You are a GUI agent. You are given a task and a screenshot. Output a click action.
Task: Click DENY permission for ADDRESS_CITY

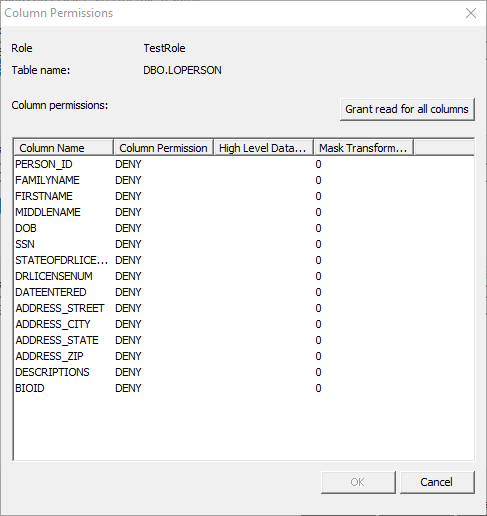128,324
